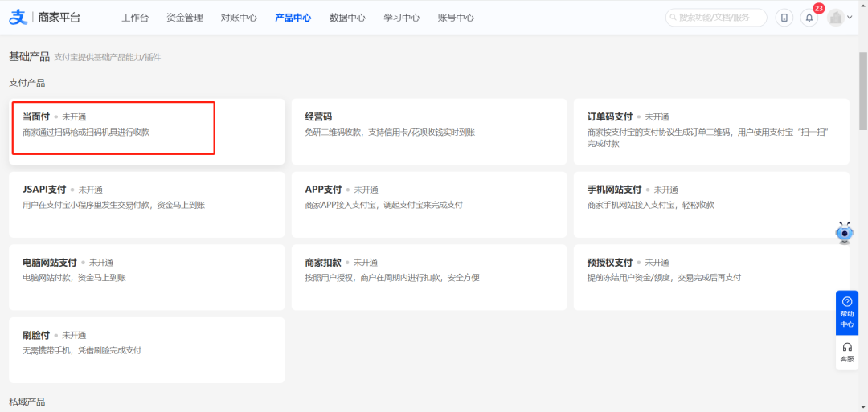Click the Alipay logo icon
868x412 pixels.
(x=18, y=18)
